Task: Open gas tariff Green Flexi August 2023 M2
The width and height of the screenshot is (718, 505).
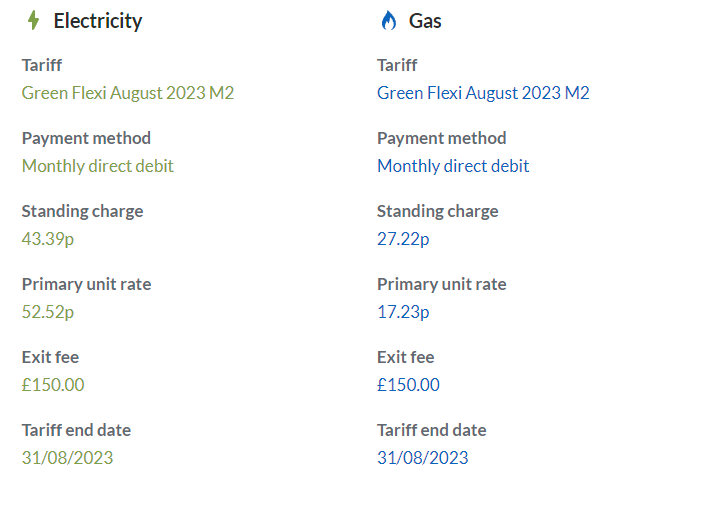Action: tap(483, 93)
